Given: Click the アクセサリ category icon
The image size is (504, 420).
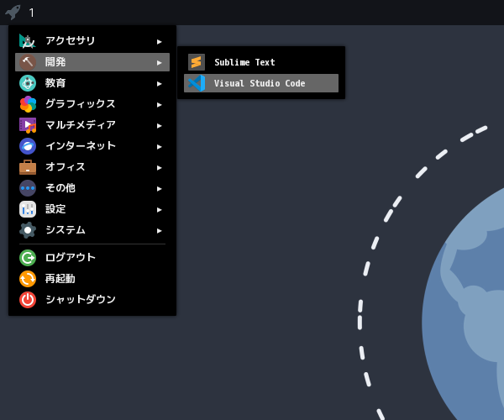Looking at the screenshot, I should pos(28,41).
